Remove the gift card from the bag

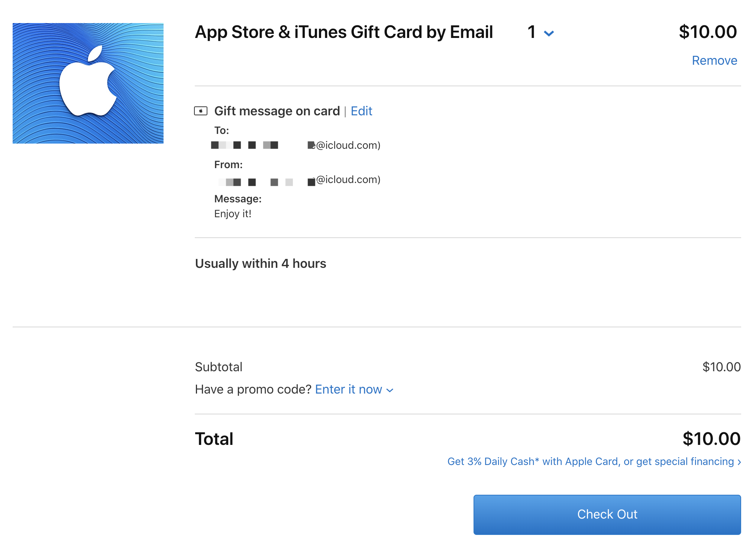[x=714, y=60]
